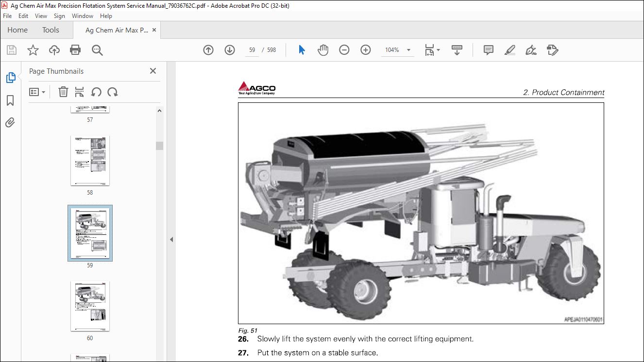Select page 59 thumbnail
The height and width of the screenshot is (362, 644).
tap(90, 233)
